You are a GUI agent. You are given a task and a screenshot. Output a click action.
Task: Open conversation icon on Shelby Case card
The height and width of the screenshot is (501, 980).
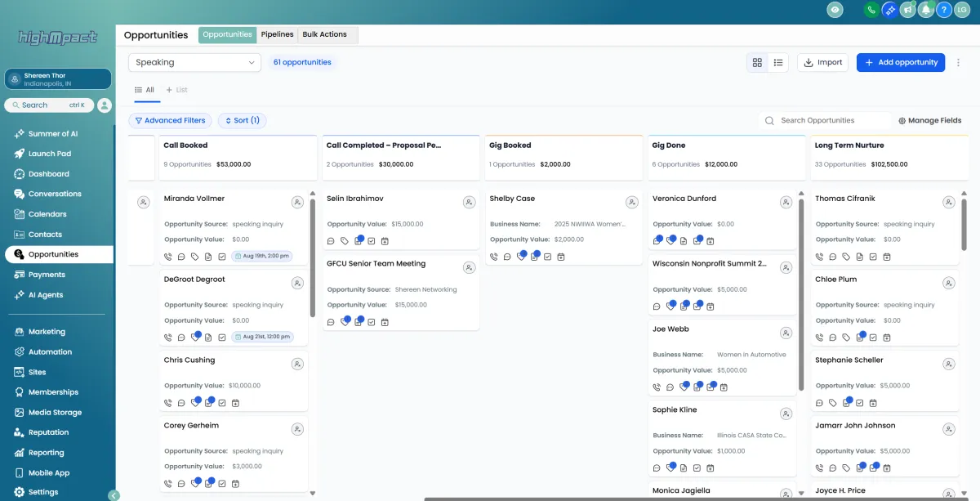pos(507,257)
